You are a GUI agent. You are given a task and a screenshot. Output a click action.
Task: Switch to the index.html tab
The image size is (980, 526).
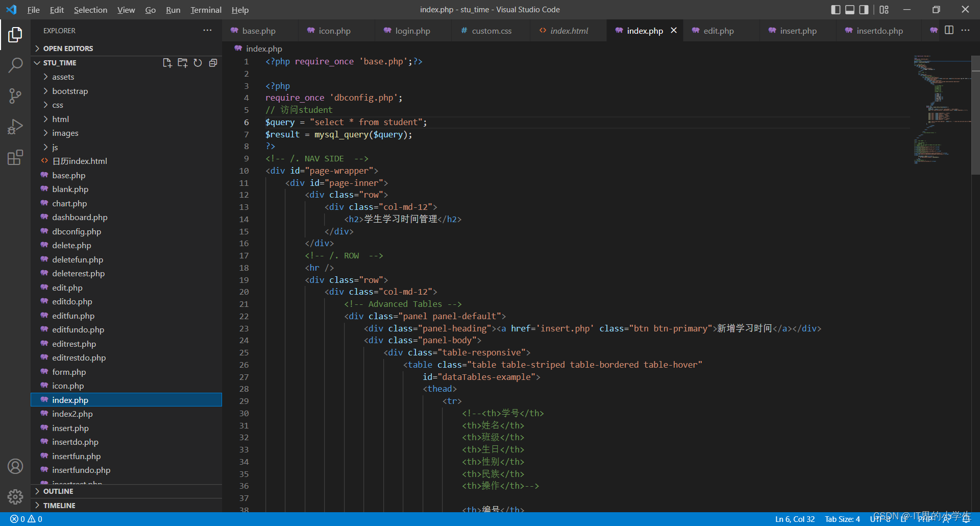(x=569, y=31)
